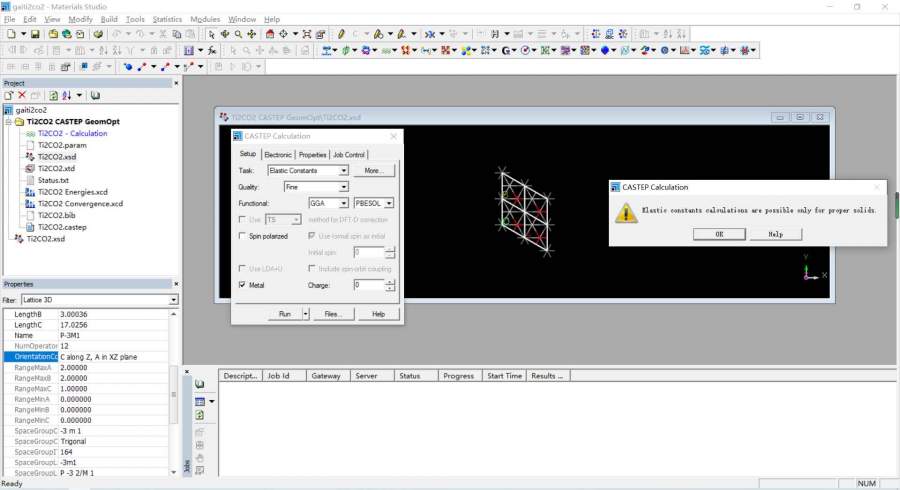Select the 3D viewer selection arrow tool
This screenshot has height=490, width=900.
pos(210,34)
